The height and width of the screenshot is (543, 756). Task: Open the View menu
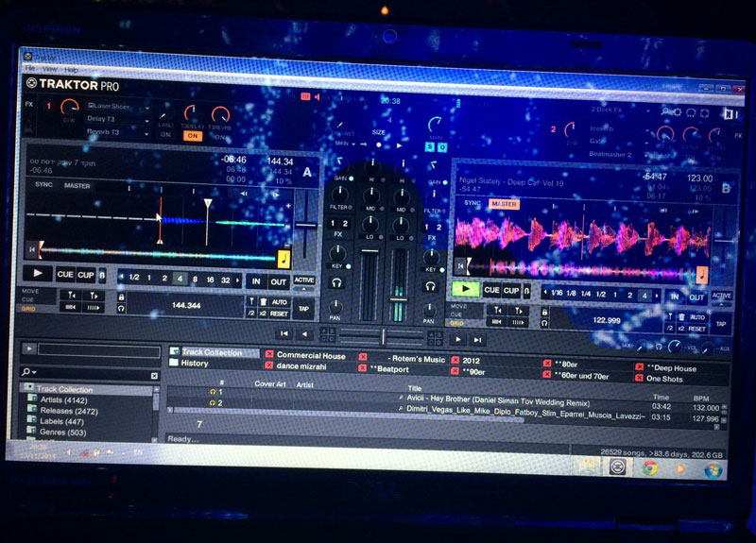[49, 69]
